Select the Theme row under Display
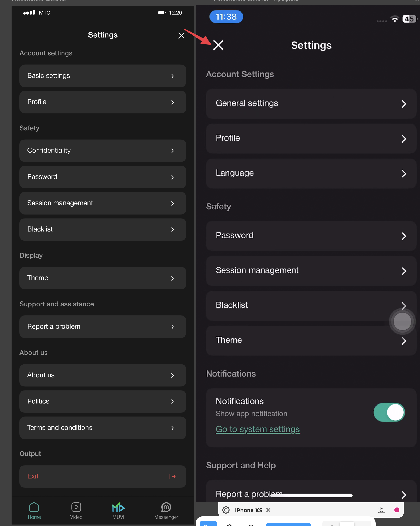 point(103,278)
